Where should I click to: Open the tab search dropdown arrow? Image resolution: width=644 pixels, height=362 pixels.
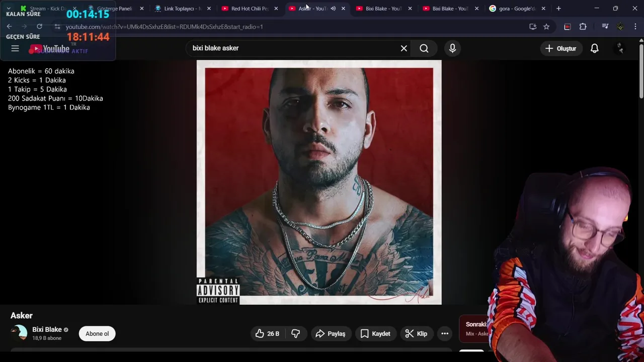tap(9, 9)
